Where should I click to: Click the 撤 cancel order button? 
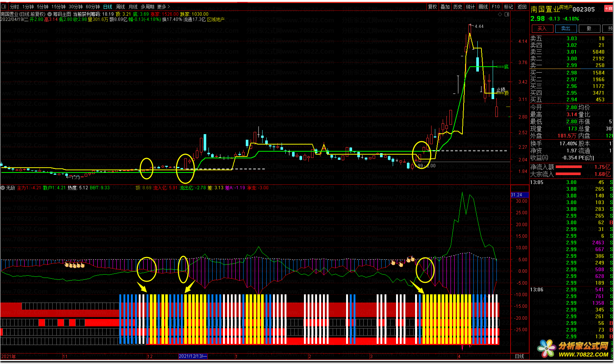pos(589,29)
